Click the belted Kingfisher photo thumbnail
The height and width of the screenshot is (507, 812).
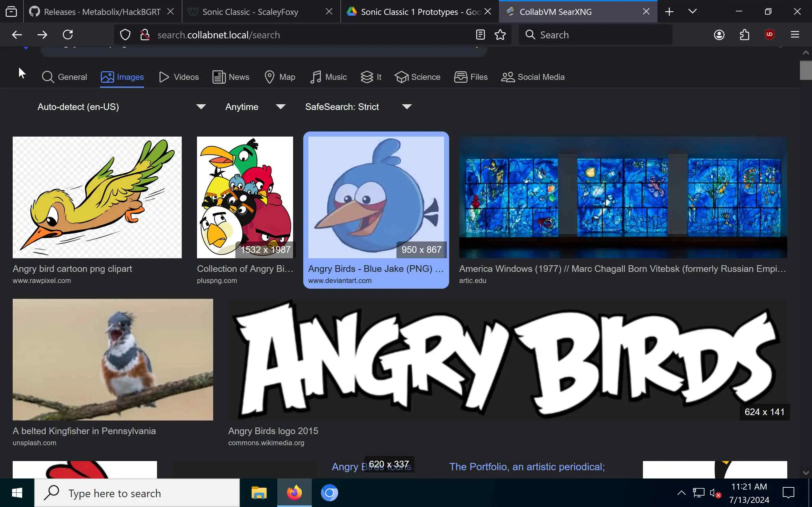click(113, 359)
